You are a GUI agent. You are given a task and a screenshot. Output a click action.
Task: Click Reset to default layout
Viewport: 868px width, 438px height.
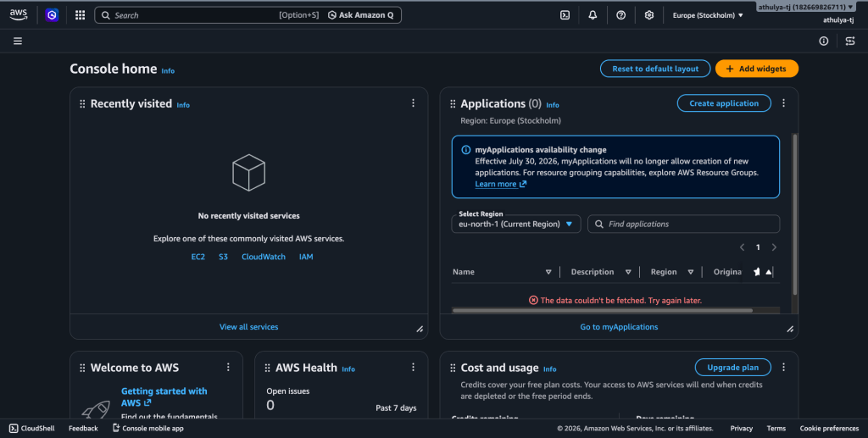click(655, 69)
